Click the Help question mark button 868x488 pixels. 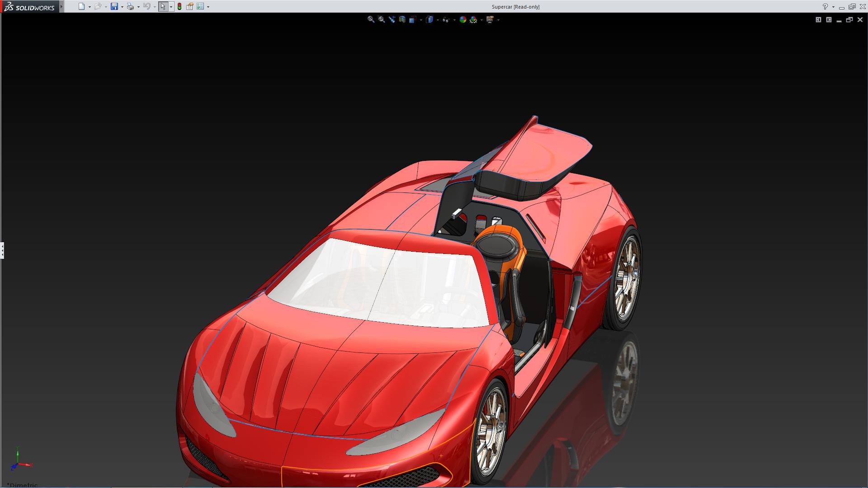825,7
